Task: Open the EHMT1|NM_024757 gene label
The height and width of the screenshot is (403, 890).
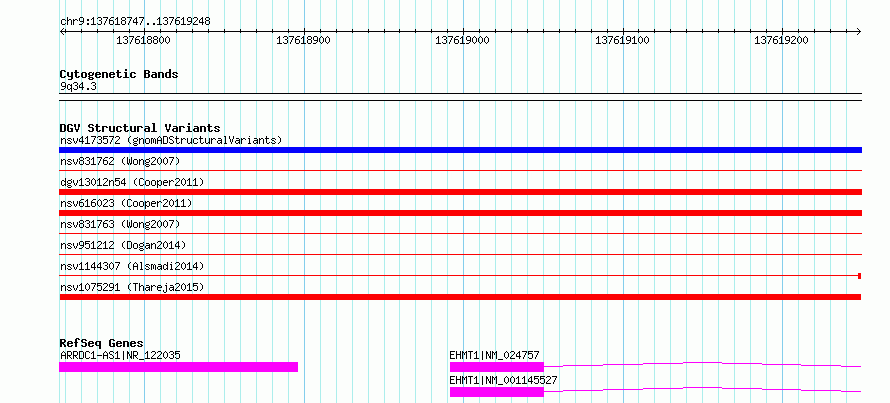Action: pos(494,355)
